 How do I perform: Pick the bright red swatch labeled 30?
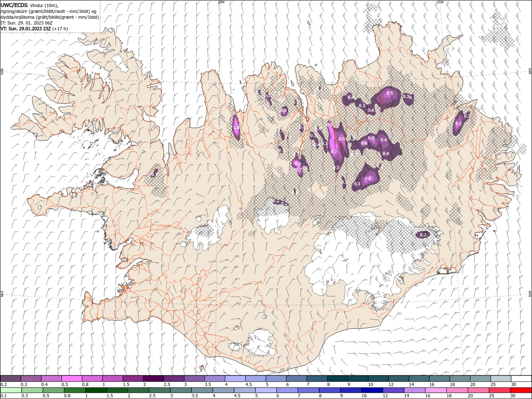pyautogui.click(x=521, y=390)
